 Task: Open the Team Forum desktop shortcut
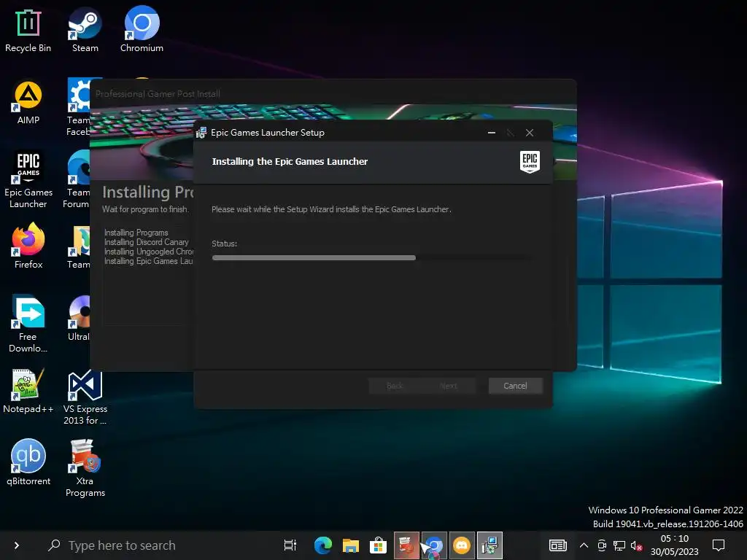point(77,180)
